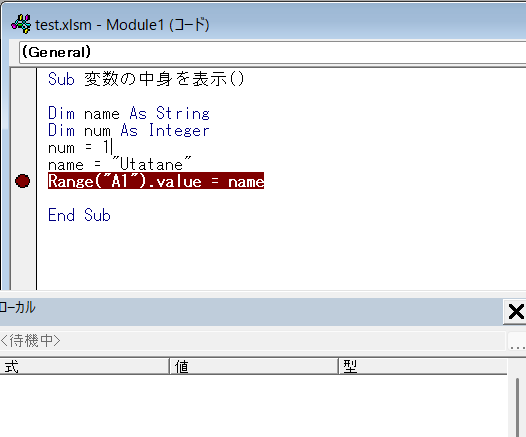This screenshot has height=437, width=526.
Task: Click highlighted Range("A1").value = name line
Action: 156,181
